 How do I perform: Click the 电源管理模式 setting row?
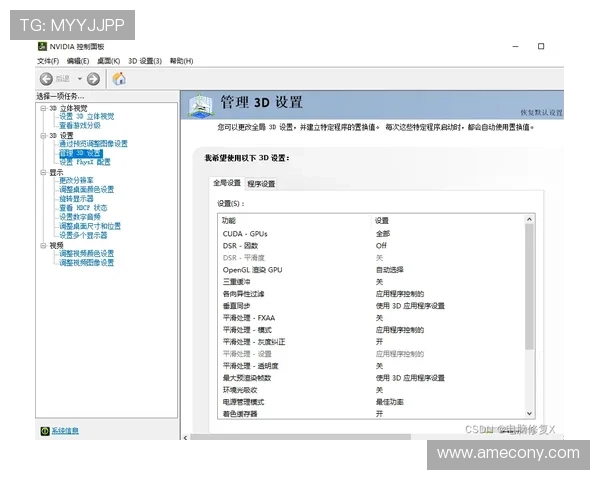click(x=371, y=402)
